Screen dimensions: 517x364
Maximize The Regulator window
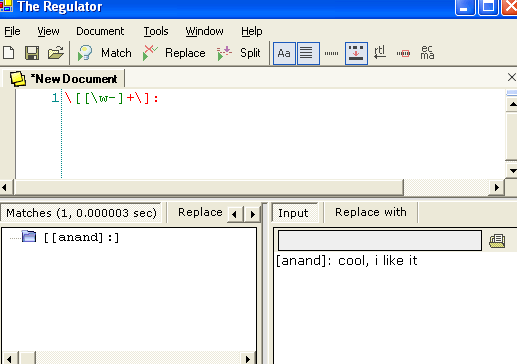(488, 7)
